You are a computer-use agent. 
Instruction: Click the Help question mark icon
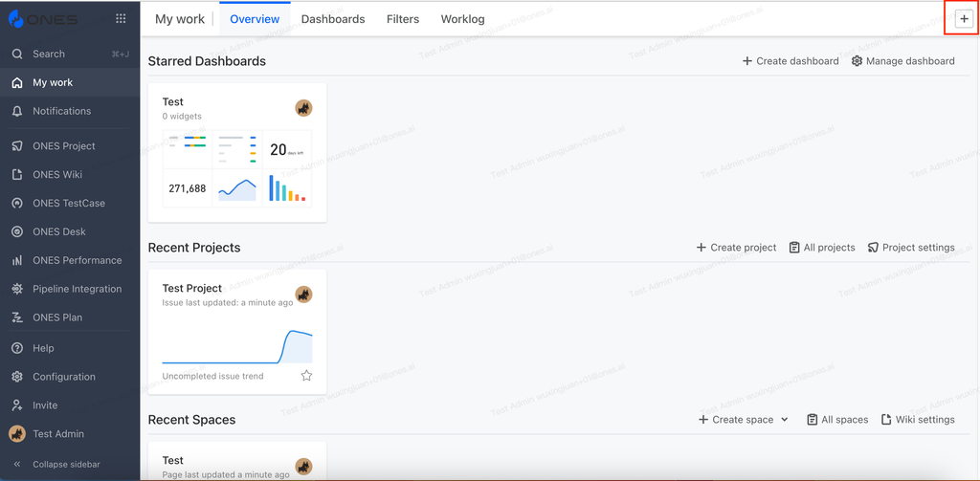click(x=17, y=348)
